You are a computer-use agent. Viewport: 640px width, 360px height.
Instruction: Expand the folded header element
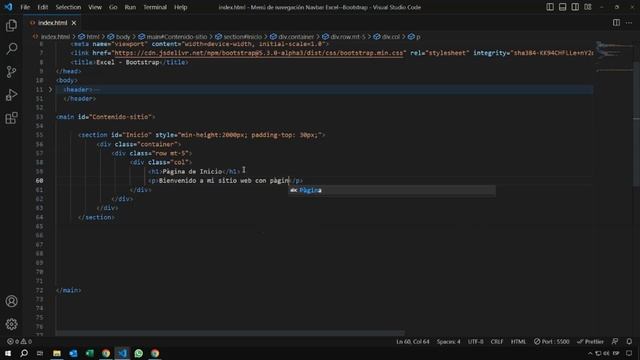point(51,89)
